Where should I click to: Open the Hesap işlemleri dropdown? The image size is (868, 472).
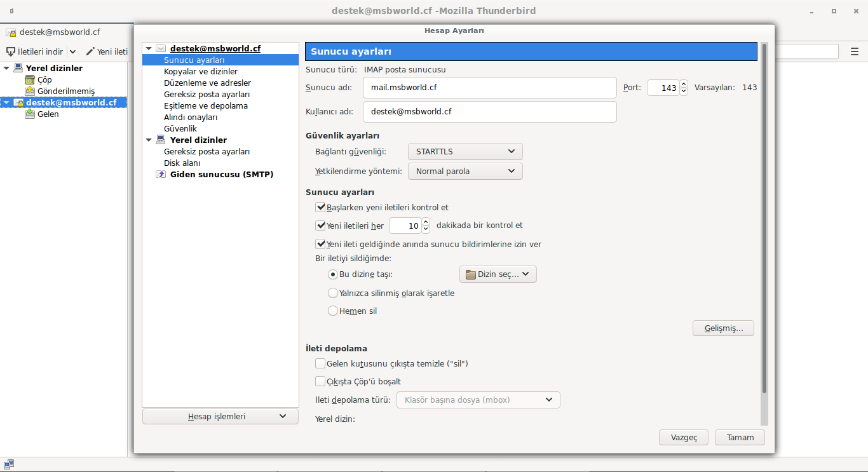(x=220, y=417)
